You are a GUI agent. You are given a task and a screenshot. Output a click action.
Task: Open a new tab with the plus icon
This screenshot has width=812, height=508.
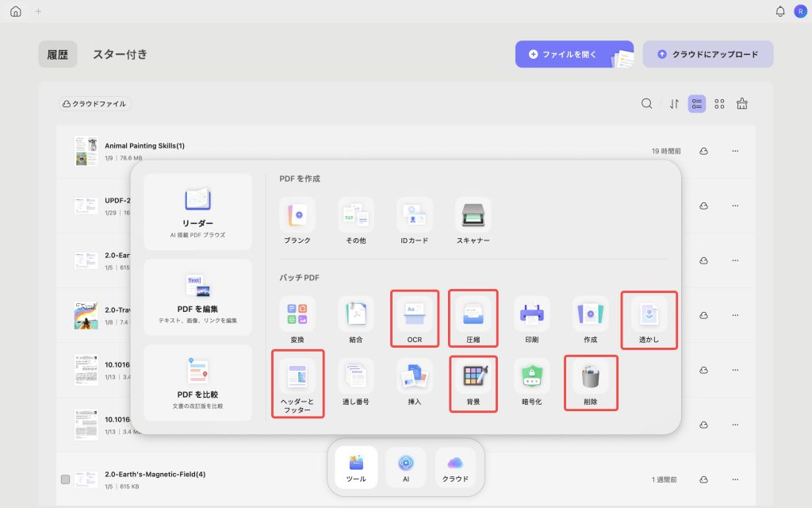coord(38,11)
